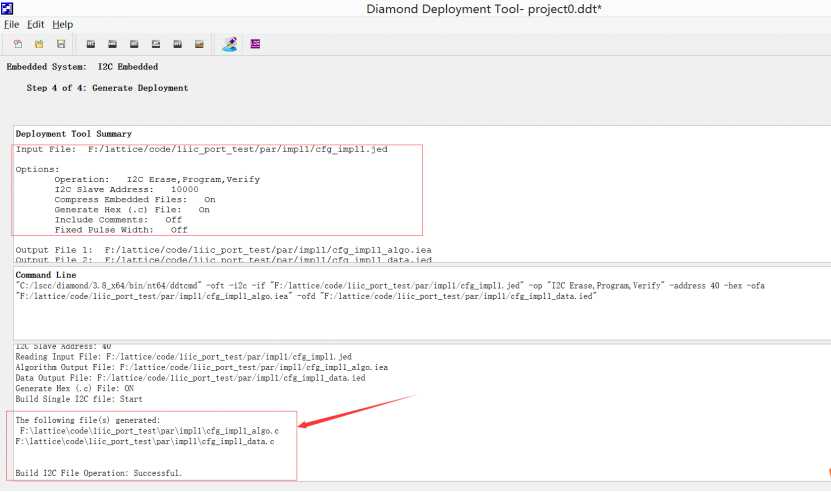This screenshot has height=492, width=831.
Task: Click 'The following file(s) generated:' log line
Action: [x=87, y=420]
